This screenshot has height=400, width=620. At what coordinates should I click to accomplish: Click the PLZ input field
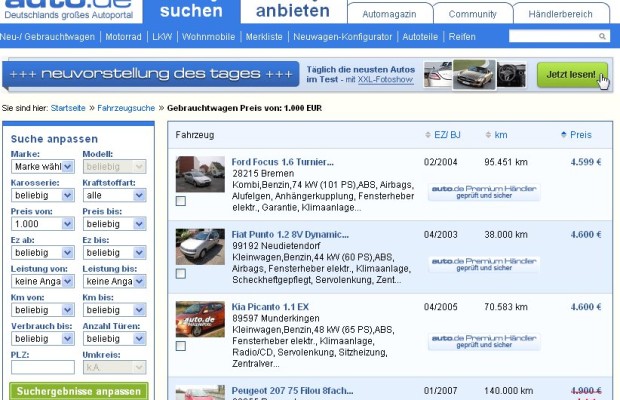click(x=43, y=367)
